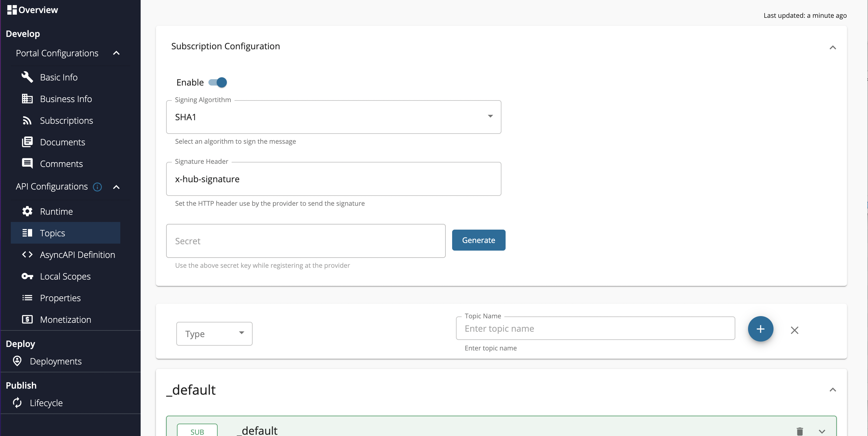Open the Signing Algorithm dropdown

tap(490, 116)
